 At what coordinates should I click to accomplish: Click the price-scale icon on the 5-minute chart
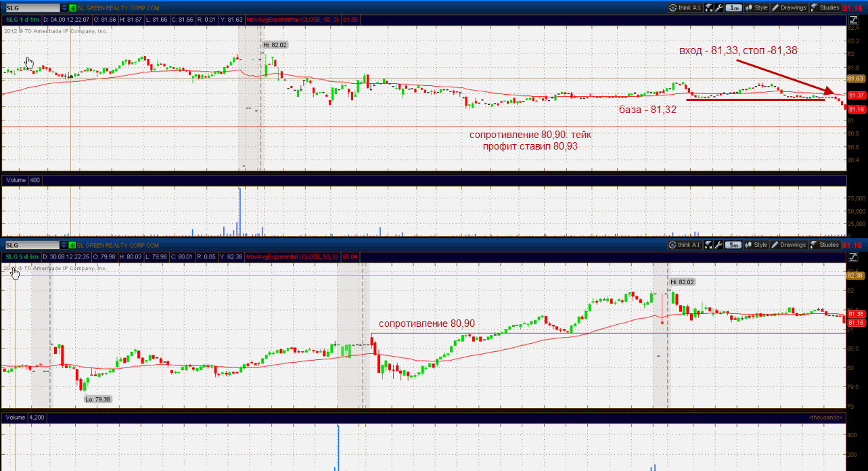(x=852, y=256)
